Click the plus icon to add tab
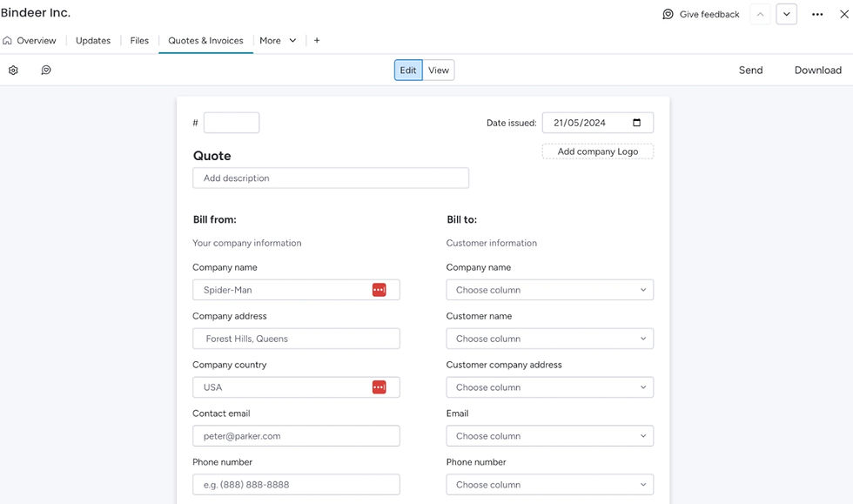This screenshot has height=504, width=853. click(x=317, y=40)
